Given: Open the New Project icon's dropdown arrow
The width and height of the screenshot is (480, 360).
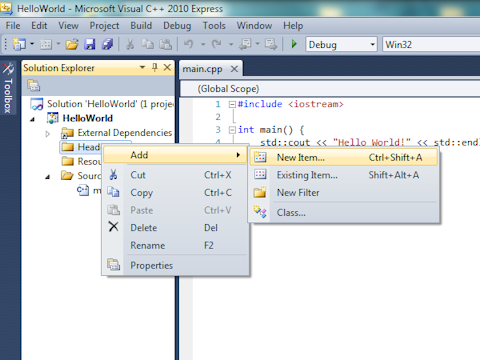Looking at the screenshot, I should [32, 44].
